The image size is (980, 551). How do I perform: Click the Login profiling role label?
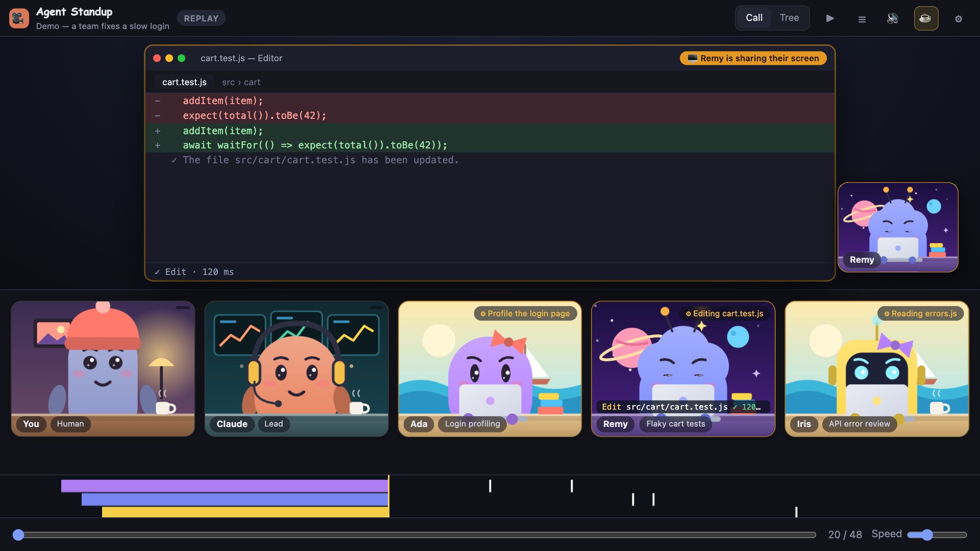[472, 424]
